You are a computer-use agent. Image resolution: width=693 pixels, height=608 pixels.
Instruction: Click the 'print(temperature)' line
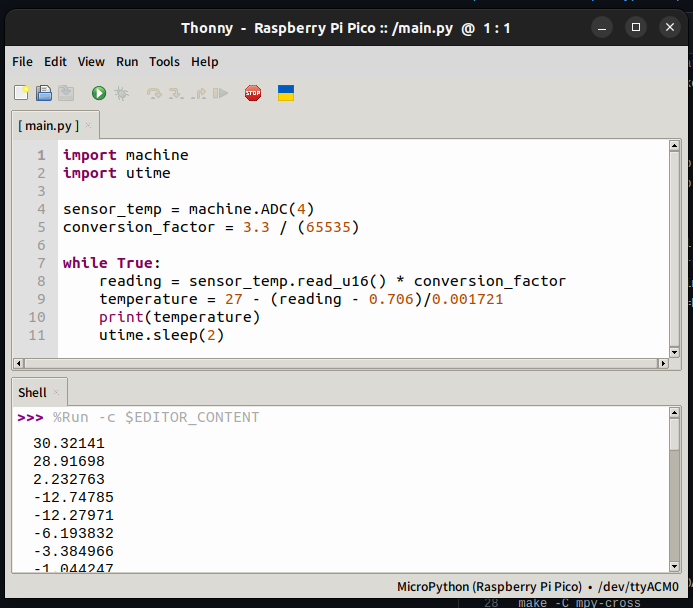(x=179, y=317)
